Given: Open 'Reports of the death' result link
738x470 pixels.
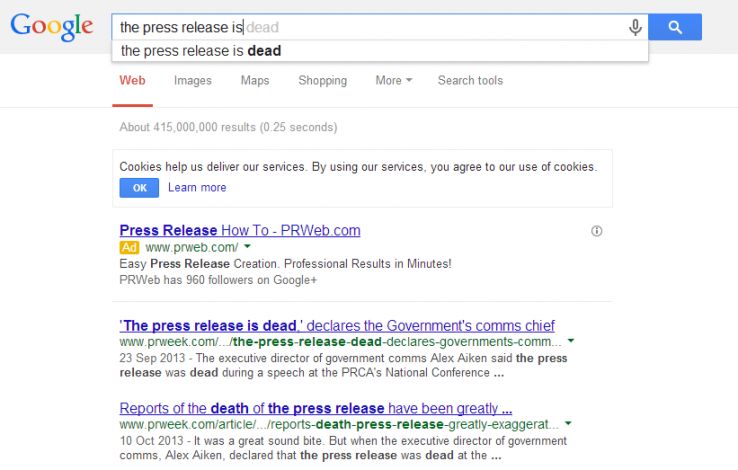Looking at the screenshot, I should pyautogui.click(x=316, y=408).
